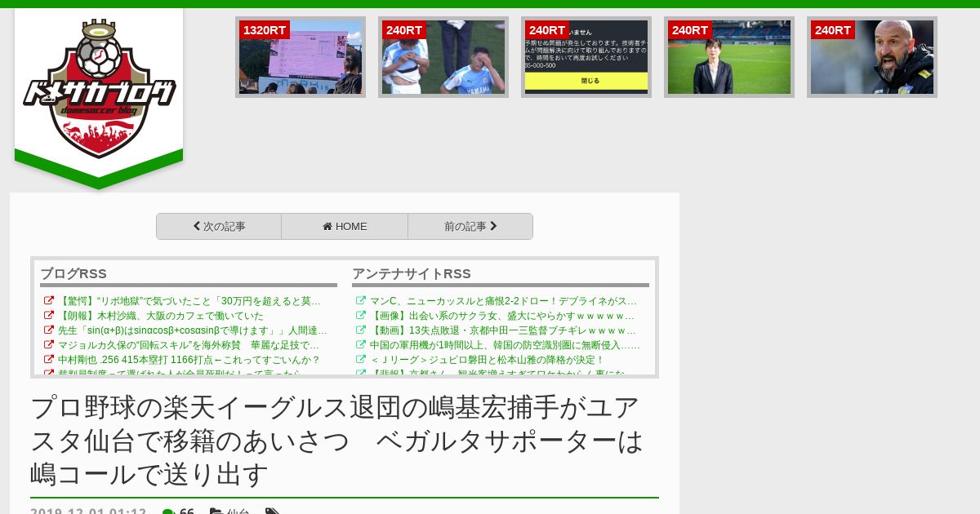Click the アンテナサイトRSS section heading
The height and width of the screenshot is (514, 980).
(412, 274)
